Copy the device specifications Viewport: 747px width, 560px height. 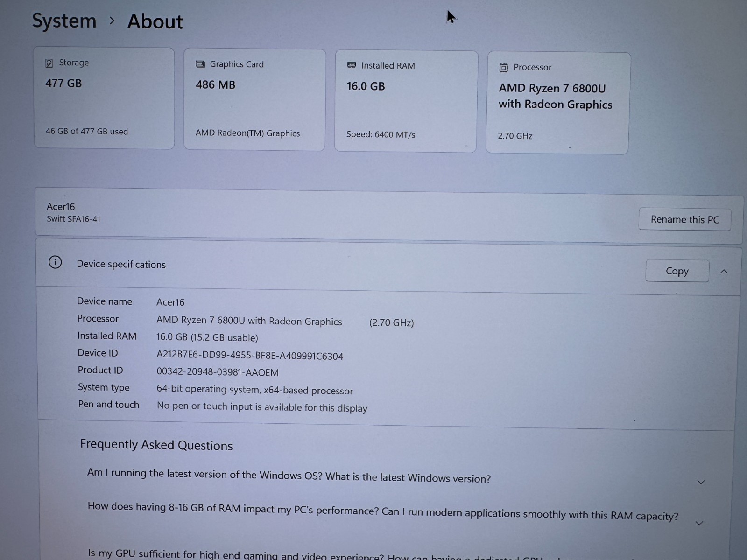(x=677, y=271)
